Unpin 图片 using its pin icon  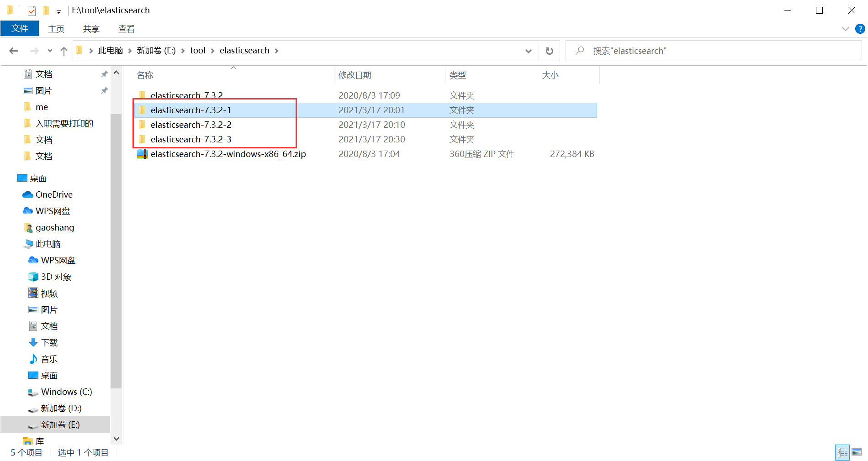104,90
